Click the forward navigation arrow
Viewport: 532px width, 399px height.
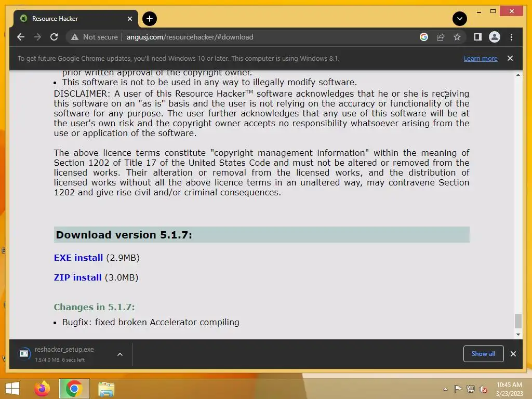click(x=37, y=37)
